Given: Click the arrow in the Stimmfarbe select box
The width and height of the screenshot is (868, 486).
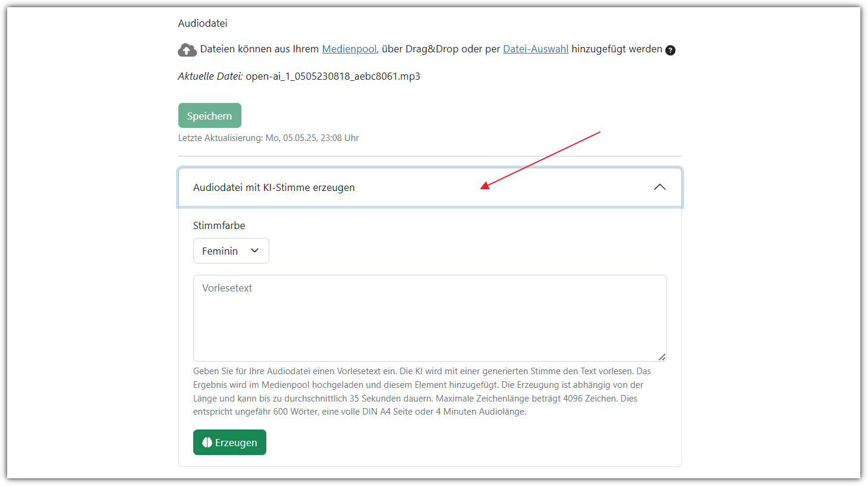Looking at the screenshot, I should click(255, 251).
